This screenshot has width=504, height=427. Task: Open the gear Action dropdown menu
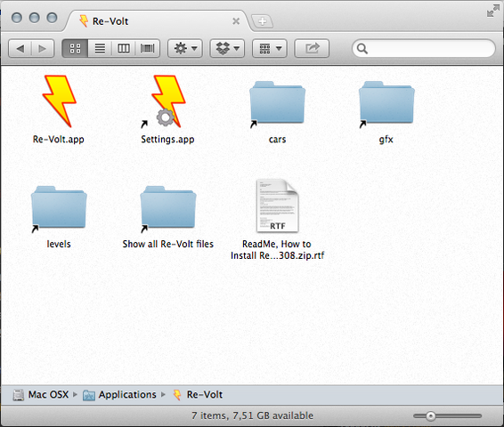tap(185, 49)
